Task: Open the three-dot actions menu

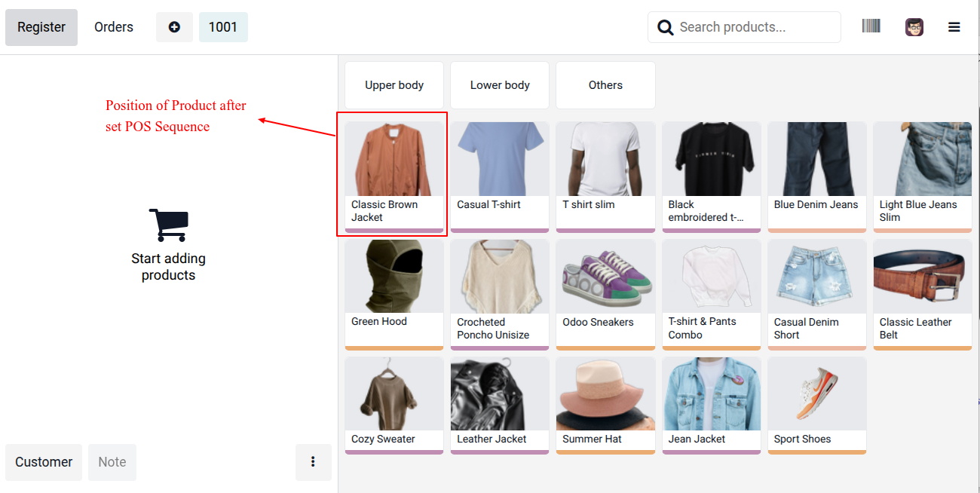Action: (313, 462)
